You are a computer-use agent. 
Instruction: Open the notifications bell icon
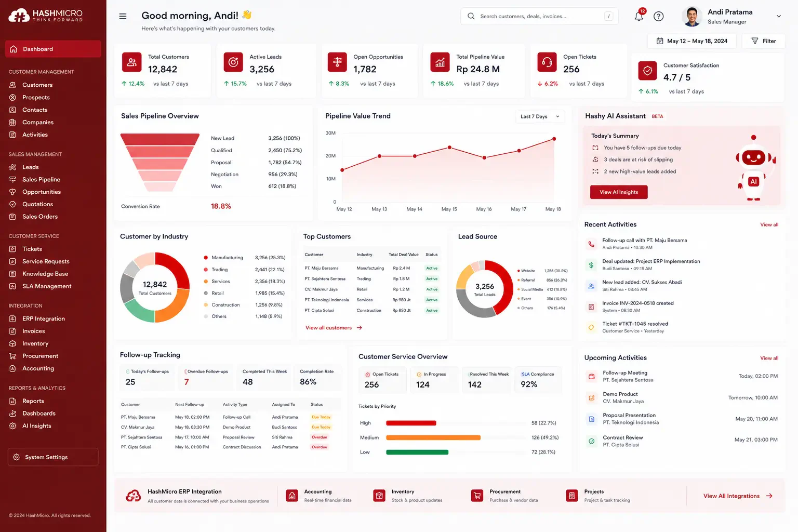(639, 16)
